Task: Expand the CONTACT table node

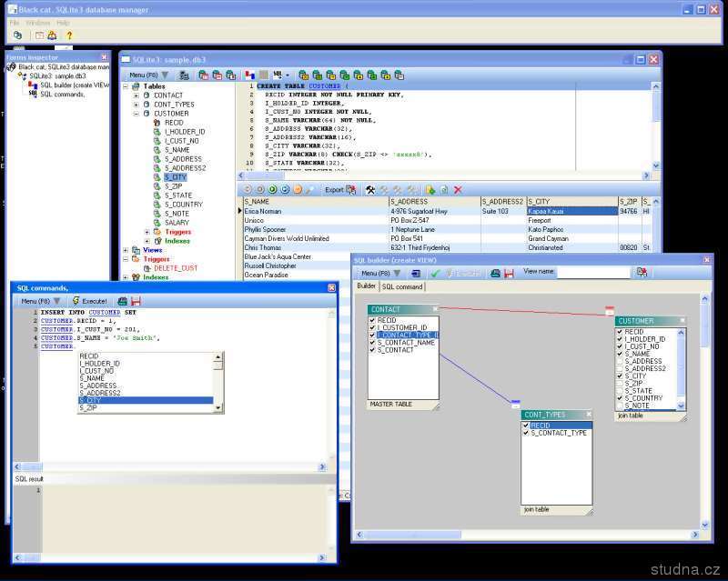Action: click(136, 95)
